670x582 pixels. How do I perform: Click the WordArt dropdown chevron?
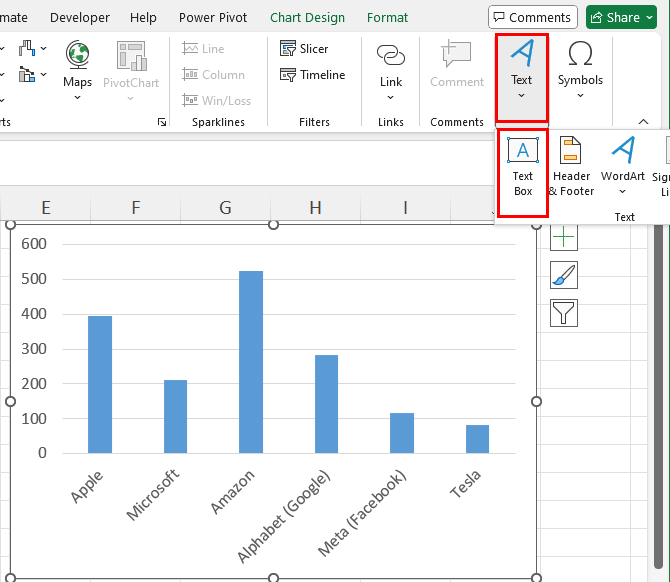point(623,191)
